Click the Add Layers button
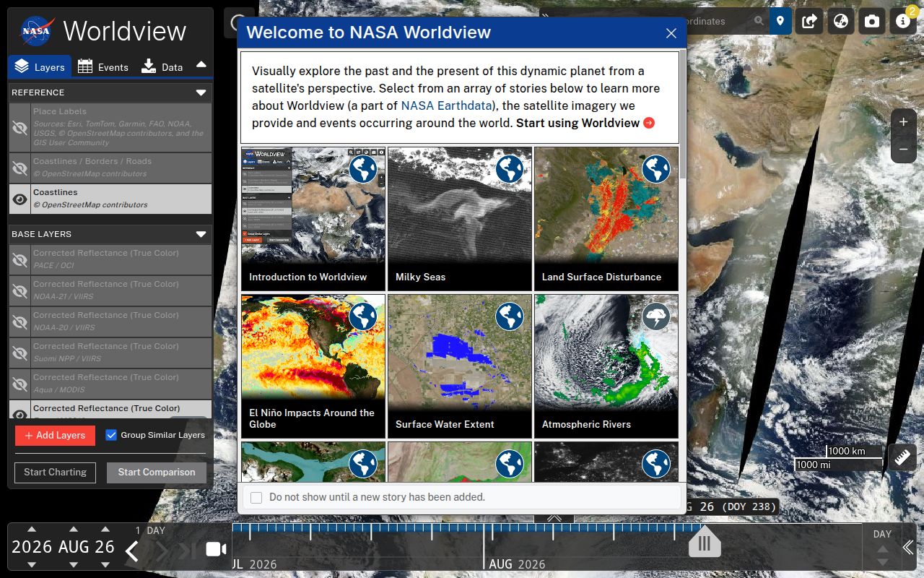The width and height of the screenshot is (924, 578). pos(55,435)
